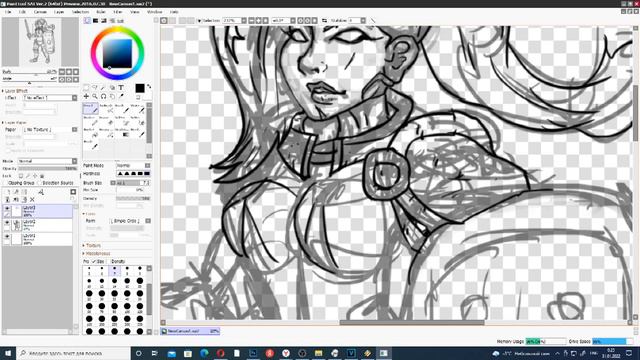Select the Shape tool beside the Text tool
The height and width of the screenshot is (360, 640).
tap(112, 87)
